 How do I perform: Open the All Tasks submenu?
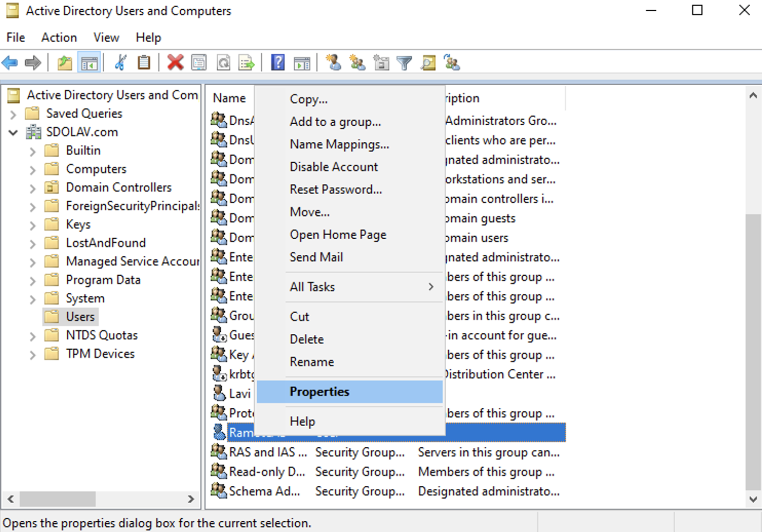[350, 287]
